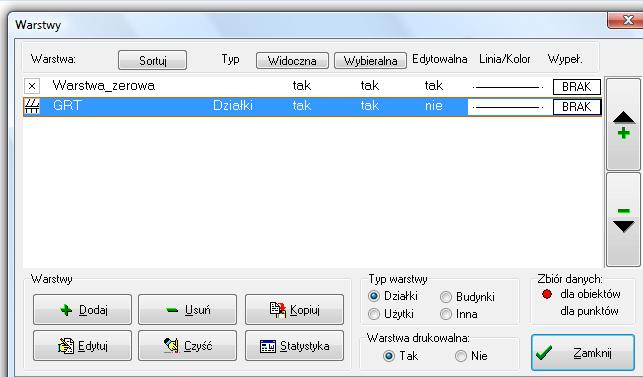Click the Edytuj button
This screenshot has height=377, width=643.
click(x=82, y=346)
